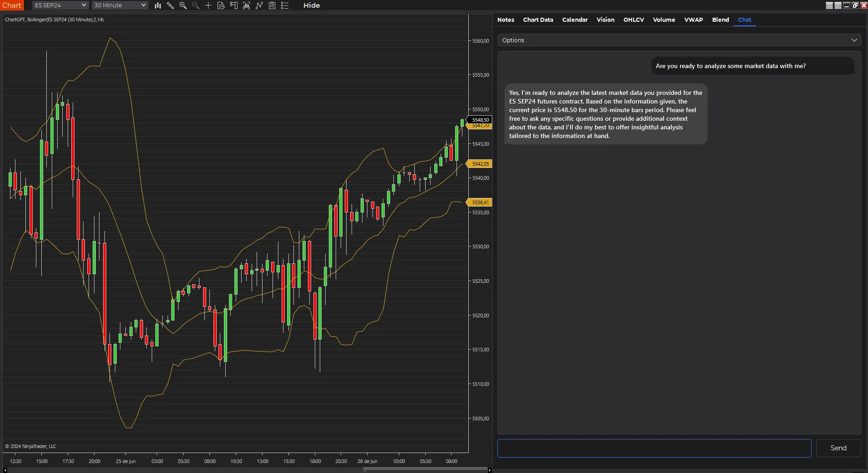The image size is (868, 473).
Task: Open the Chart Data tab
Action: coord(538,20)
